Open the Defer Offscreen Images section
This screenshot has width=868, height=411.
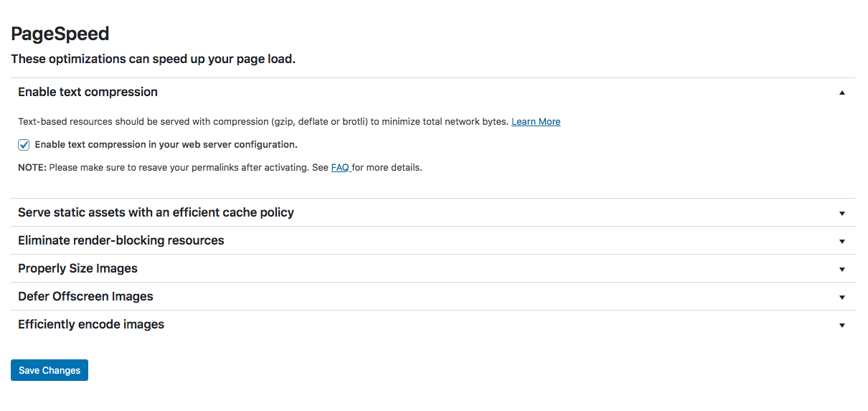coord(433,296)
